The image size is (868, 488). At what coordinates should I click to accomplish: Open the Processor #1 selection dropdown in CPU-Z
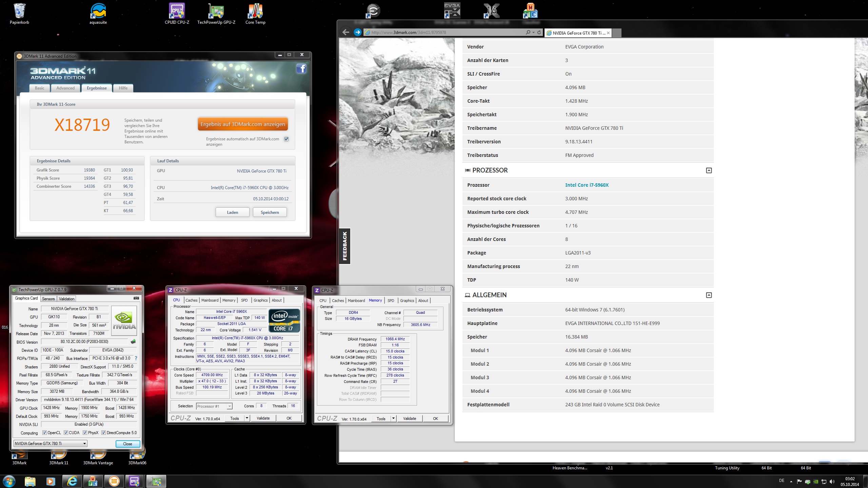coord(214,406)
